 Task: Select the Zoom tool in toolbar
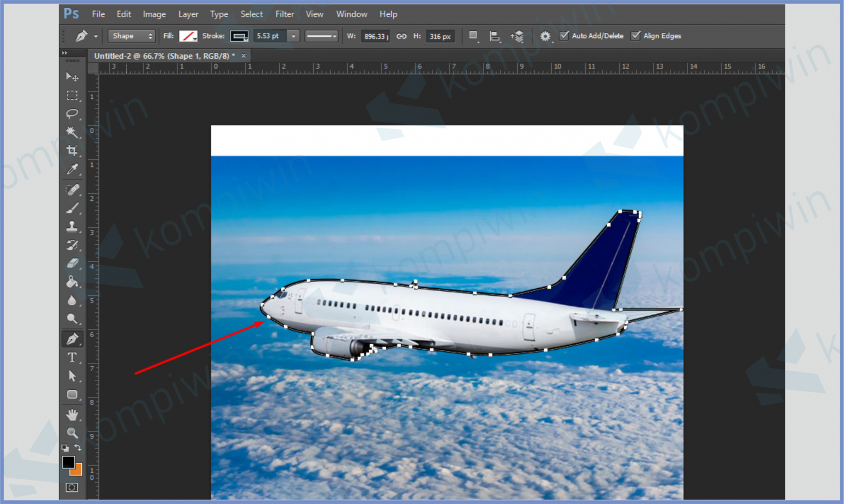tap(72, 433)
